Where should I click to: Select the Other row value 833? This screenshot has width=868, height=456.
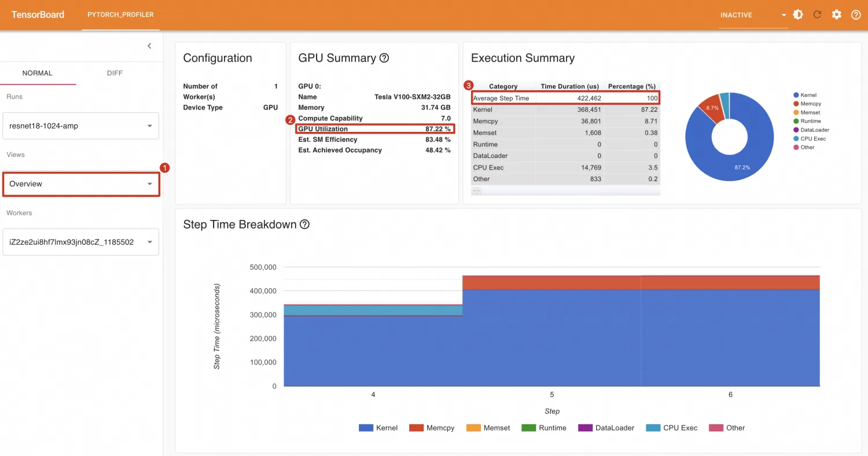tap(595, 179)
